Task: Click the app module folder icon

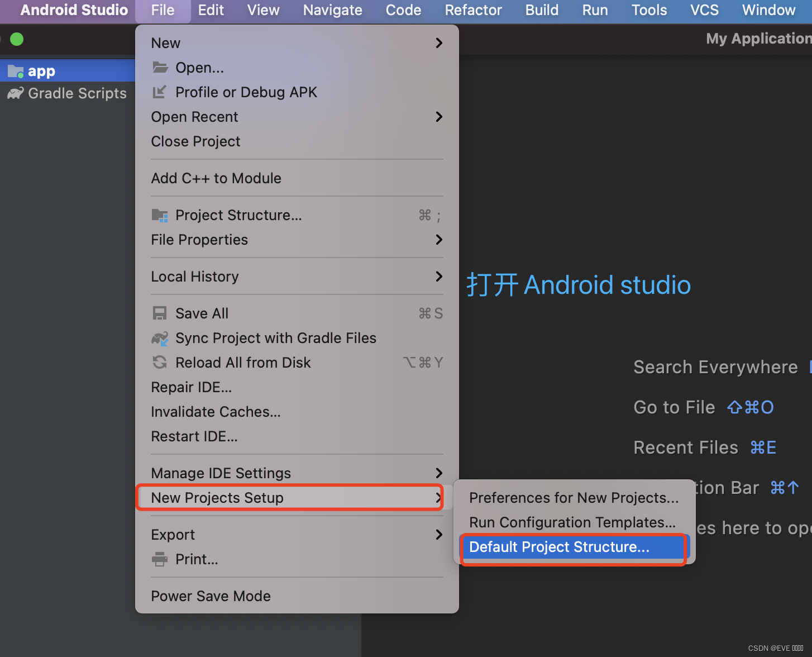Action: click(x=15, y=72)
